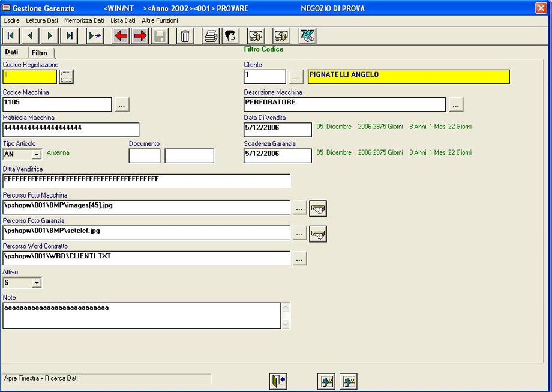Screen dimensions: 552x392
Task: Expand the Attivo combo box
Action: 36,283
